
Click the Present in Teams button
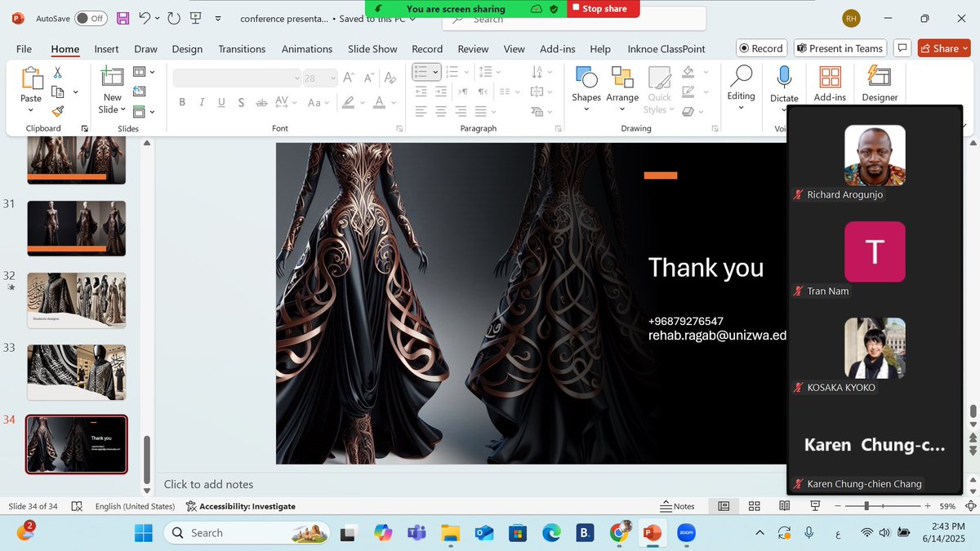840,48
